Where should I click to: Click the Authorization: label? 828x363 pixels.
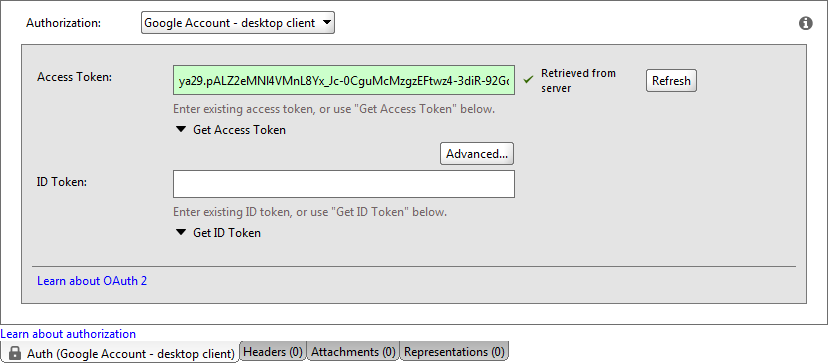63,23
